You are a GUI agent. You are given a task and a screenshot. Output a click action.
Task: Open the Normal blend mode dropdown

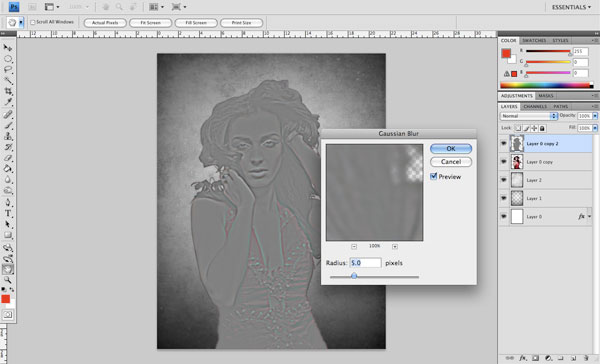coord(528,116)
